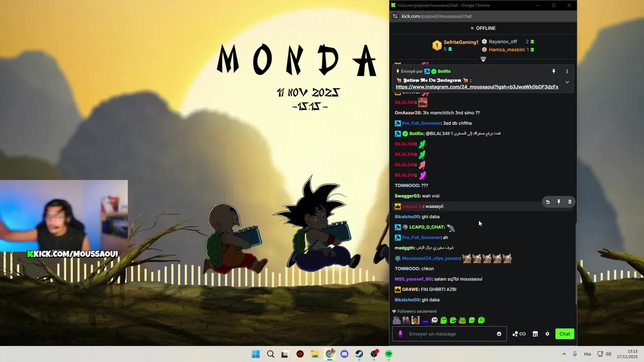The height and width of the screenshot is (362, 644).
Task: Click username MSS_youssef_BG in chat
Action: [x=413, y=279]
